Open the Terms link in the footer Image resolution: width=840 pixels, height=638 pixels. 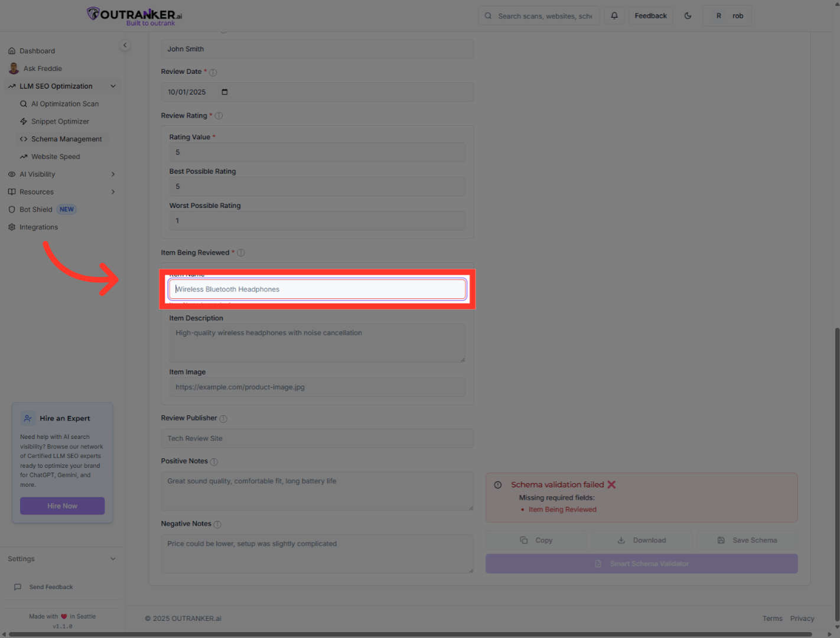coord(772,619)
